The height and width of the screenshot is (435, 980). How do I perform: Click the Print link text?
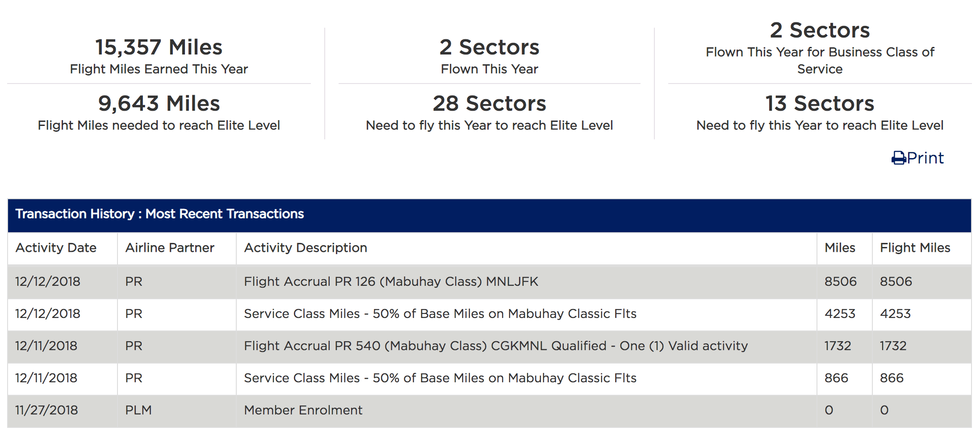tap(925, 158)
